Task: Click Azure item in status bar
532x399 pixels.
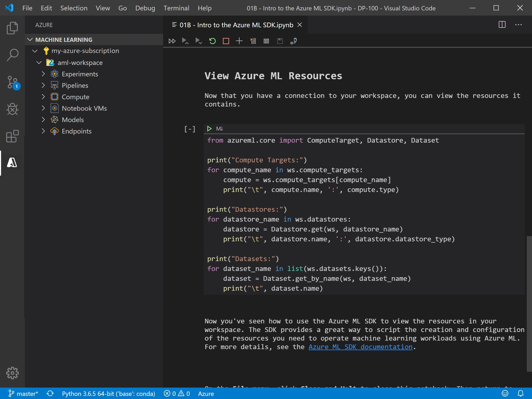Action: click(206, 394)
